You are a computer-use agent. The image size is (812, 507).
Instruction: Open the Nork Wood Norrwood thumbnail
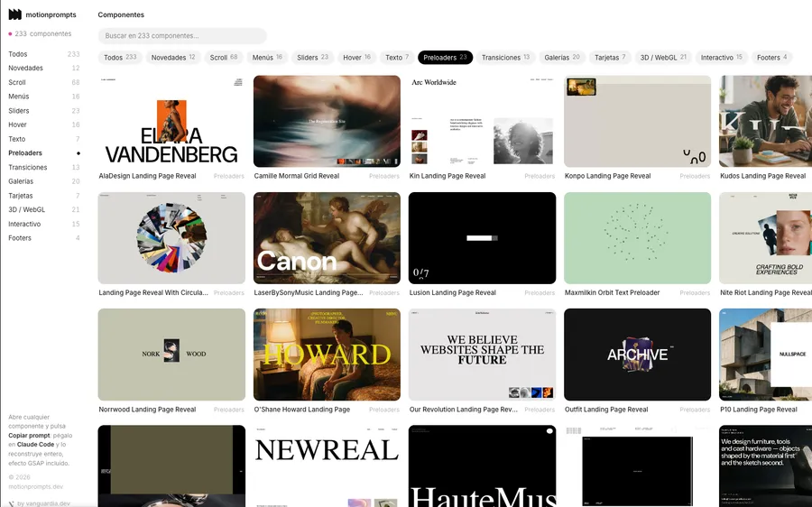pos(171,355)
